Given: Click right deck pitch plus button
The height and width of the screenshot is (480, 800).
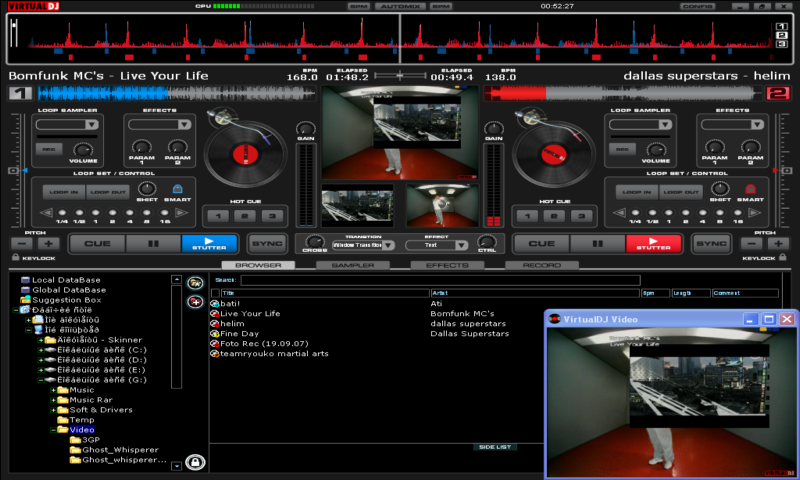Looking at the screenshot, I should 778,243.
